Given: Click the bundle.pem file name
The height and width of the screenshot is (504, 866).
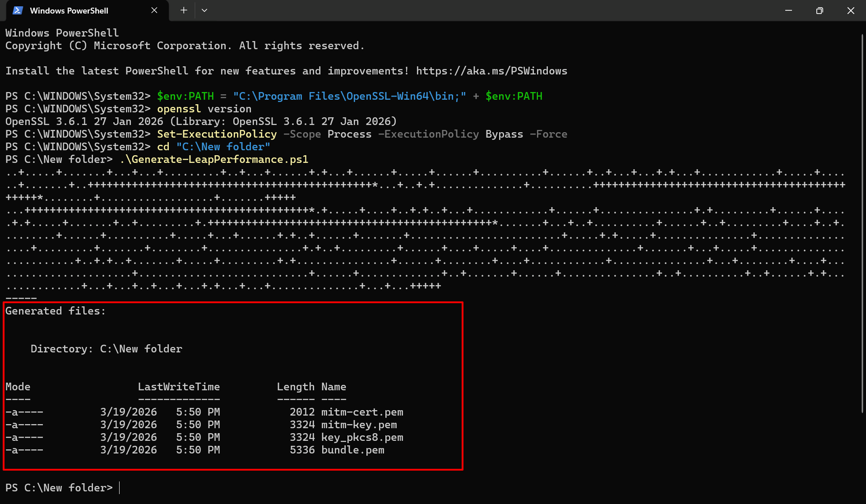Looking at the screenshot, I should coord(352,450).
